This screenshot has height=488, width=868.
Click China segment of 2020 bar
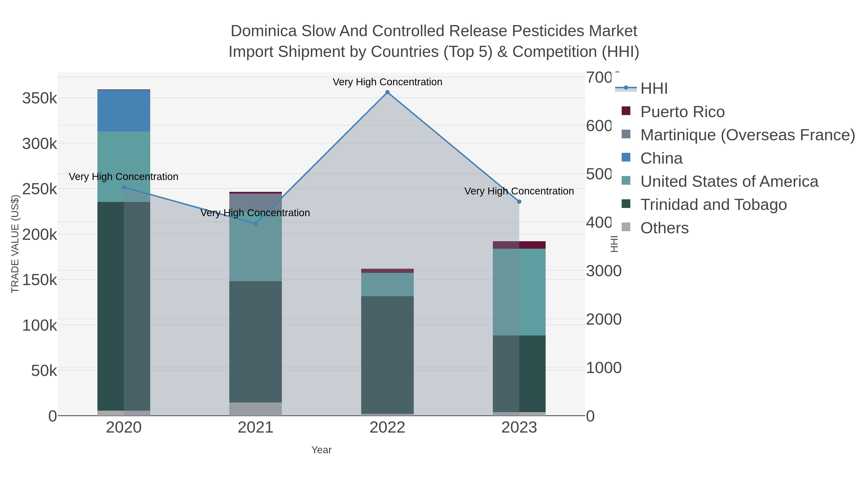click(124, 111)
